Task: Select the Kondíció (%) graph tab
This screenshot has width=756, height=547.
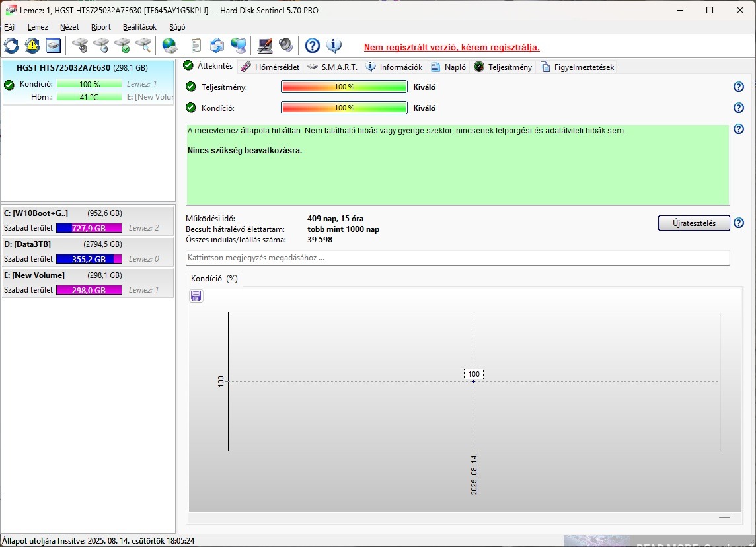Action: 215,279
